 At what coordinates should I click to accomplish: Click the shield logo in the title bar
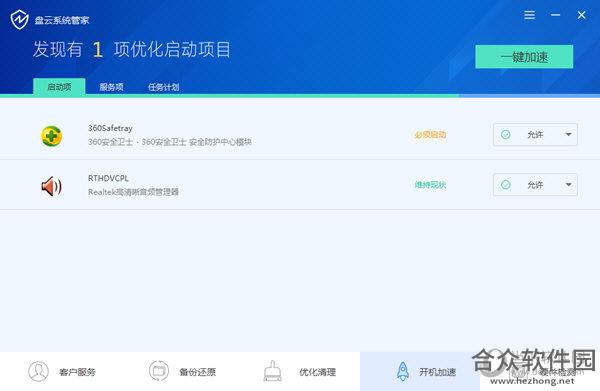(x=20, y=20)
